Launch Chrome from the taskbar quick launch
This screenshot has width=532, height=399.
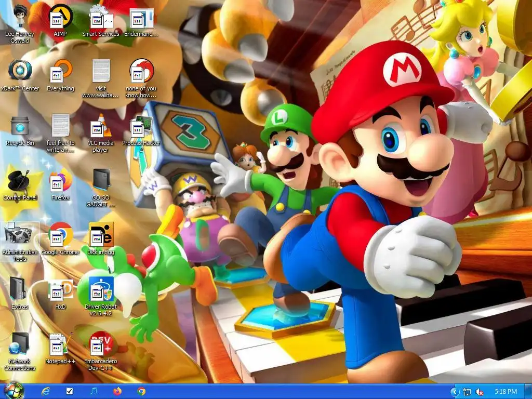(x=141, y=392)
